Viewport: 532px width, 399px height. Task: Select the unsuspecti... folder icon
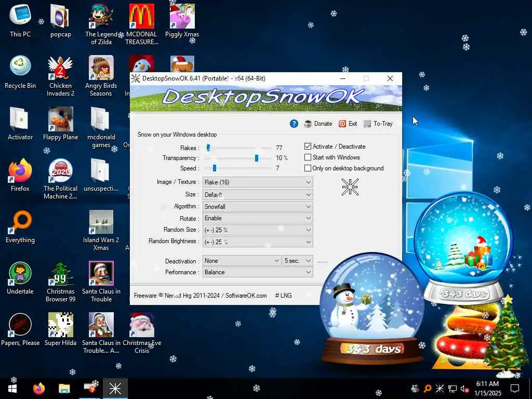pyautogui.click(x=101, y=175)
